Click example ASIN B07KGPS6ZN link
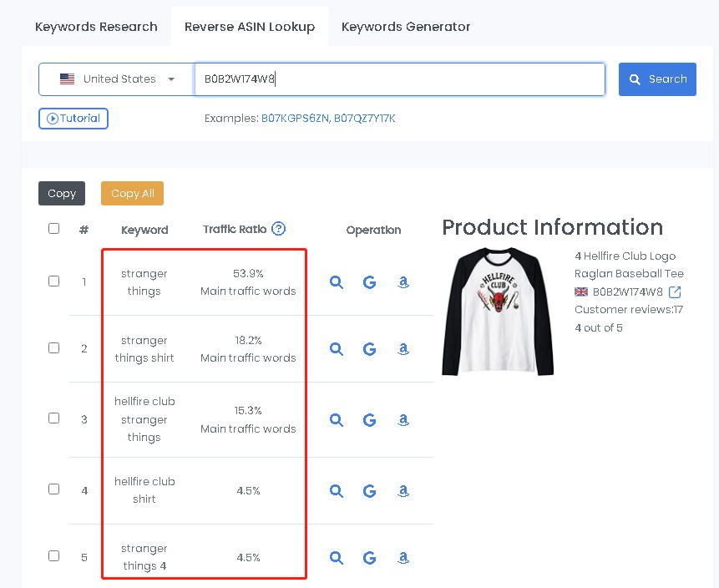The width and height of the screenshot is (719, 588). (x=295, y=119)
